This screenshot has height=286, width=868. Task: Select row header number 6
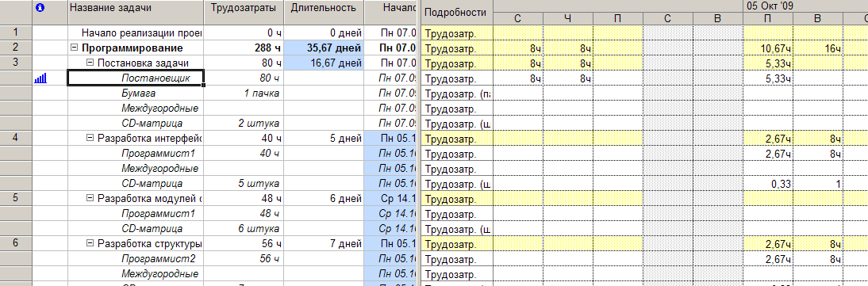point(16,243)
